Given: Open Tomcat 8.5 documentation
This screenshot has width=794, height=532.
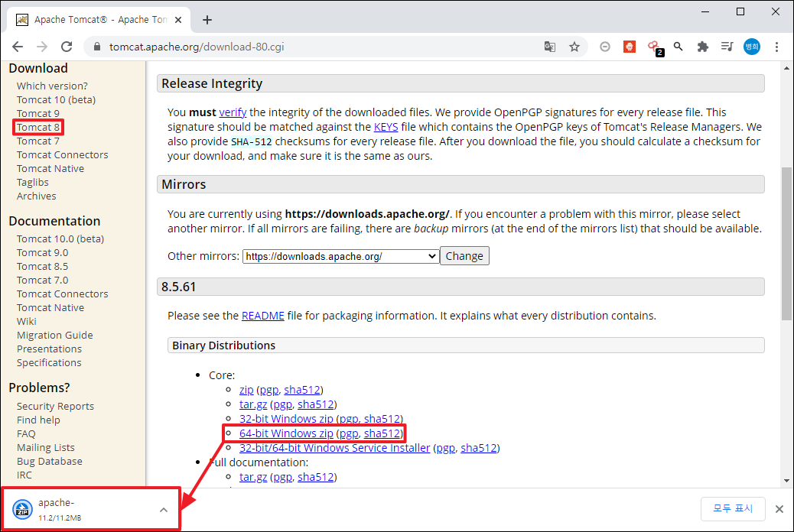Looking at the screenshot, I should 43,266.
